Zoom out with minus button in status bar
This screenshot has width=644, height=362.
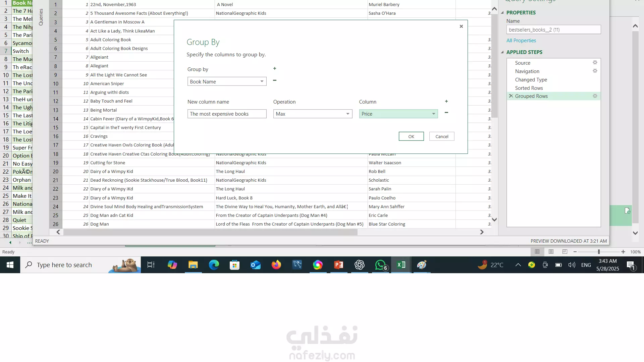pyautogui.click(x=575, y=252)
